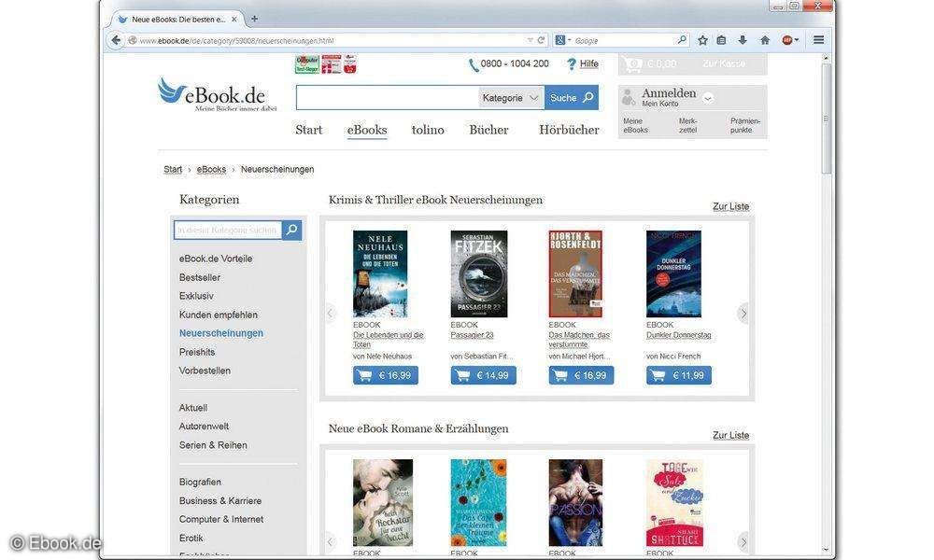The width and height of the screenshot is (934, 560).
Task: Open Firefox downloads via the arrow icon
Action: 741,40
